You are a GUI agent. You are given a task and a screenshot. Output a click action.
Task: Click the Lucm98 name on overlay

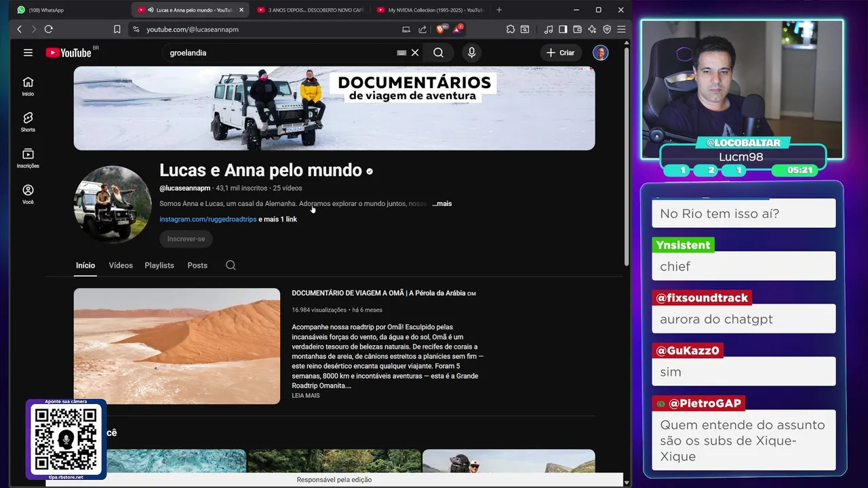click(x=741, y=157)
